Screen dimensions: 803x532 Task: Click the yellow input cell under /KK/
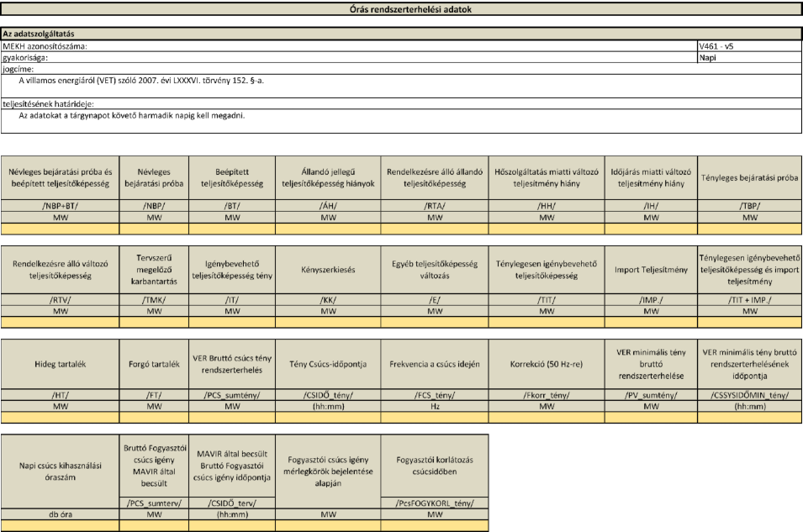tap(328, 322)
